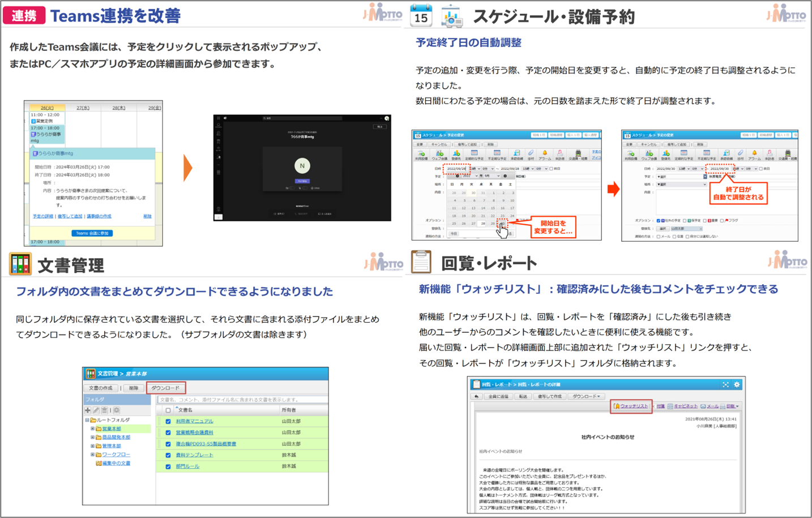
Task: Open the month dropdown in the date picker
Action: (493, 176)
